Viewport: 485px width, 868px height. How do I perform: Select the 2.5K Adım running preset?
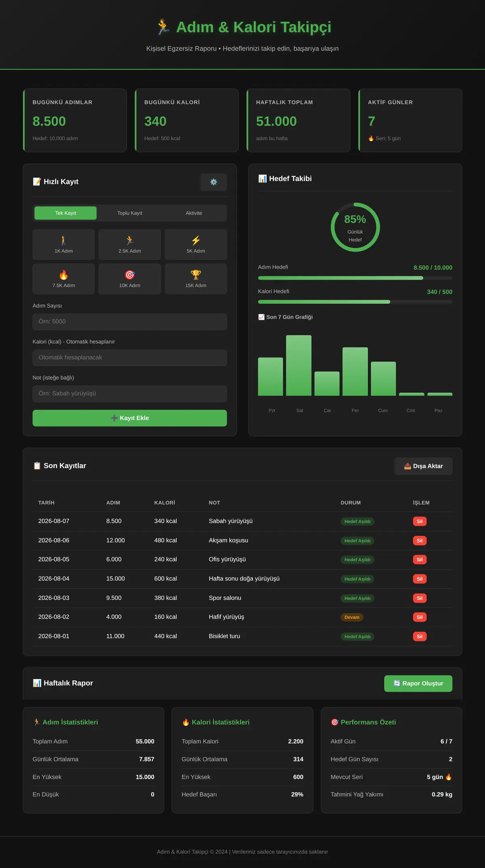coord(130,244)
